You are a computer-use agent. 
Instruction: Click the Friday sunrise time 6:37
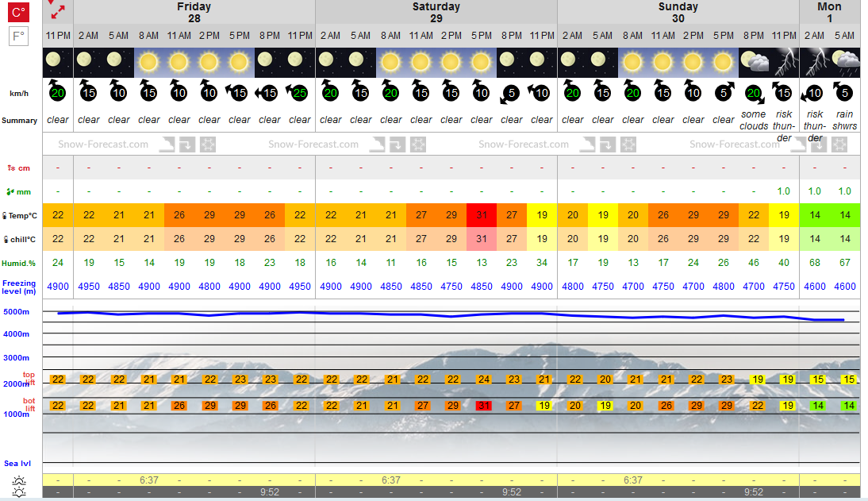tap(149, 480)
